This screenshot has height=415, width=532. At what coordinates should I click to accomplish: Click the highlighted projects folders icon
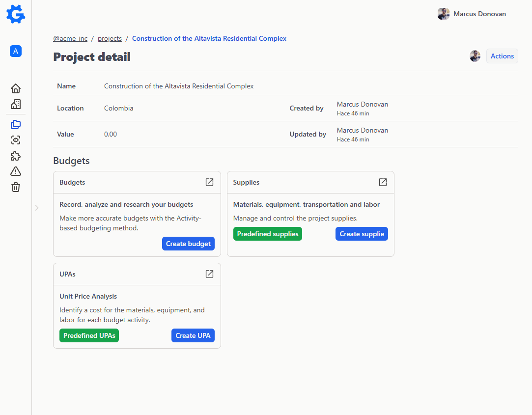click(x=15, y=124)
